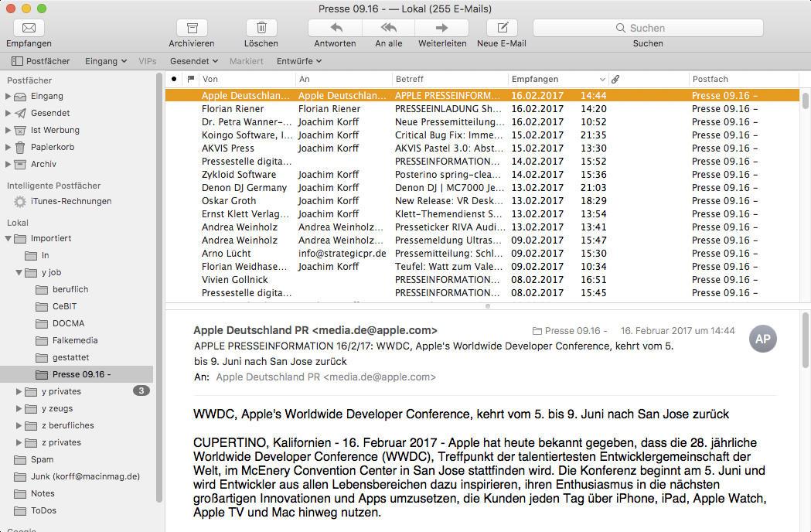Expand the y privates folder
The width and height of the screenshot is (811, 532).
pos(19,392)
